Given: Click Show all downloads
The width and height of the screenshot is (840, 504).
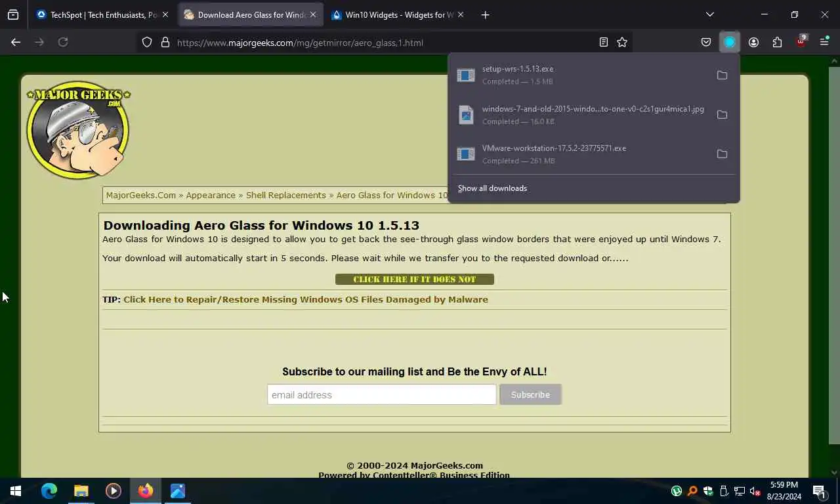Looking at the screenshot, I should click(492, 188).
